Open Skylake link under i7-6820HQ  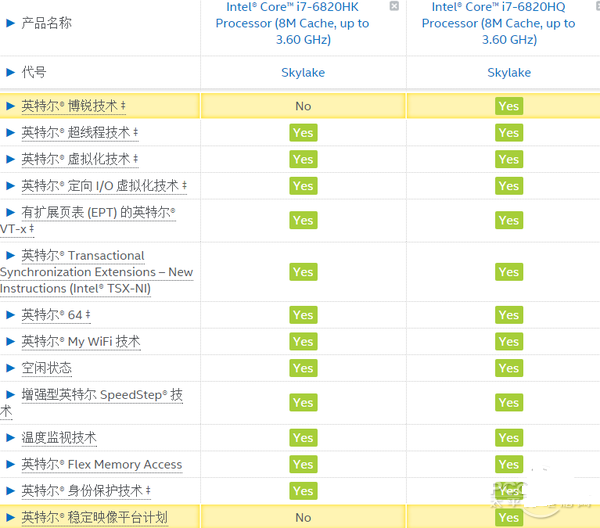point(509,72)
